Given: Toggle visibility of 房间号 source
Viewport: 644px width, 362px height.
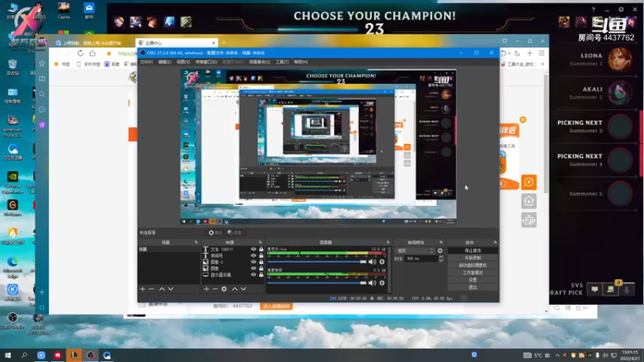Looking at the screenshot, I should 254,255.
